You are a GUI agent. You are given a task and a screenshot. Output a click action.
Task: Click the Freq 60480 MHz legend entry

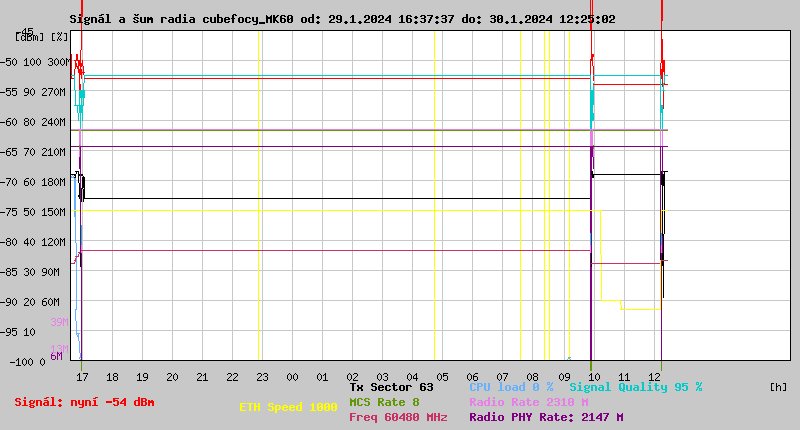[x=398, y=417]
